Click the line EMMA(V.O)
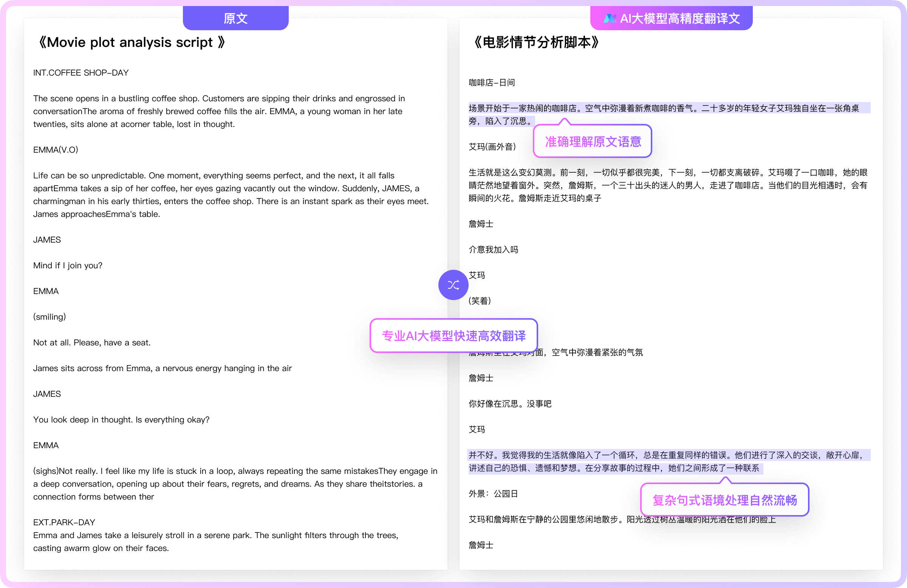 tap(56, 150)
